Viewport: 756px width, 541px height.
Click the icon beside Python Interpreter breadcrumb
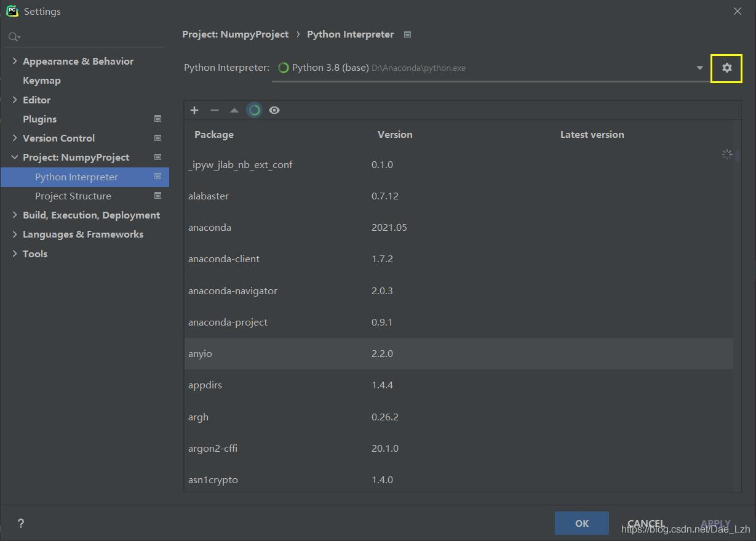coord(407,34)
